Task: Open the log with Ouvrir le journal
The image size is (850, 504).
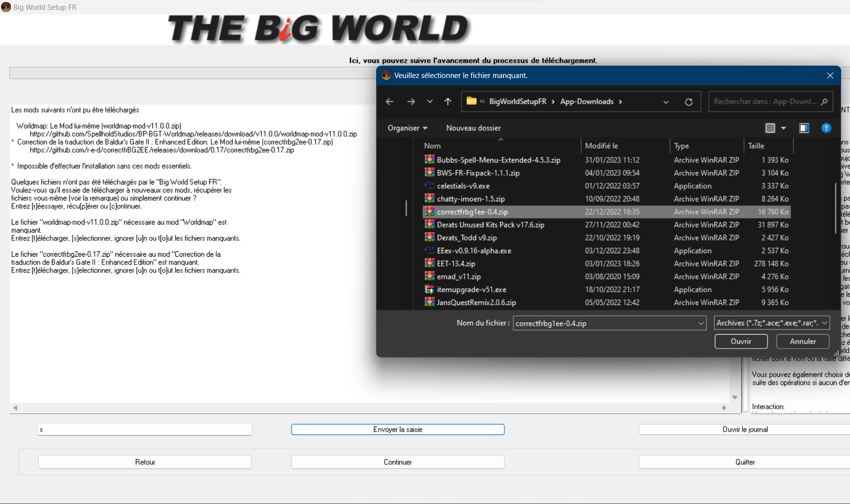Action: tap(744, 429)
